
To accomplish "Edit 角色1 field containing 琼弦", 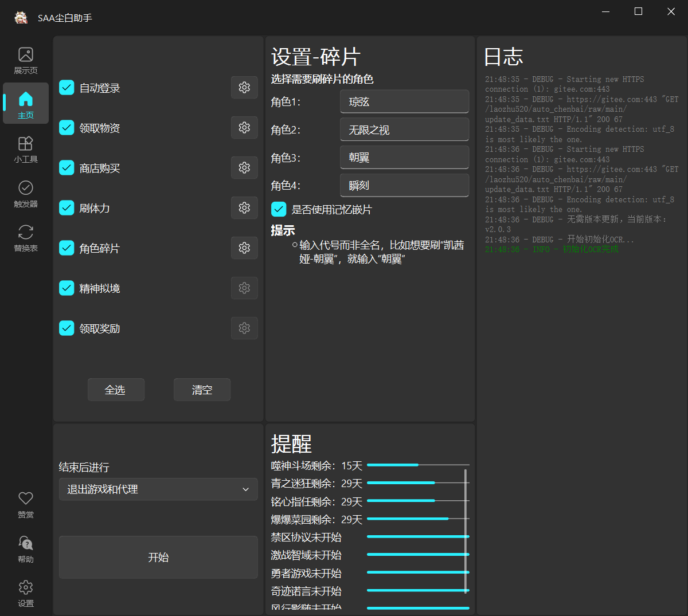I will point(404,101).
